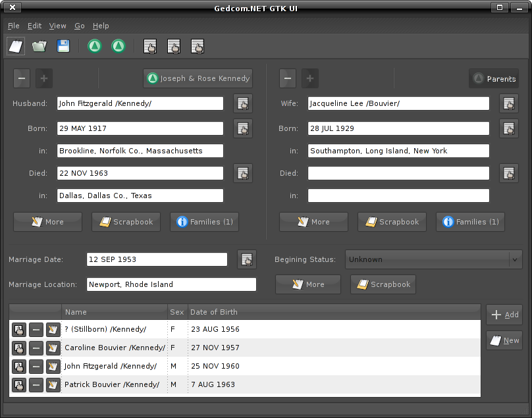Open the marriage Scrapbook
Screen dimensions: 532x418
(x=383, y=284)
